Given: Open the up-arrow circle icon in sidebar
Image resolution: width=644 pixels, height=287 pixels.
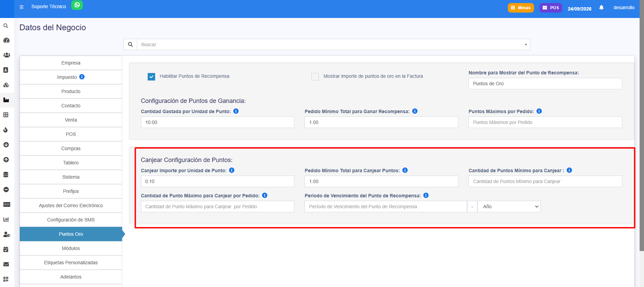Looking at the screenshot, I should (6, 160).
